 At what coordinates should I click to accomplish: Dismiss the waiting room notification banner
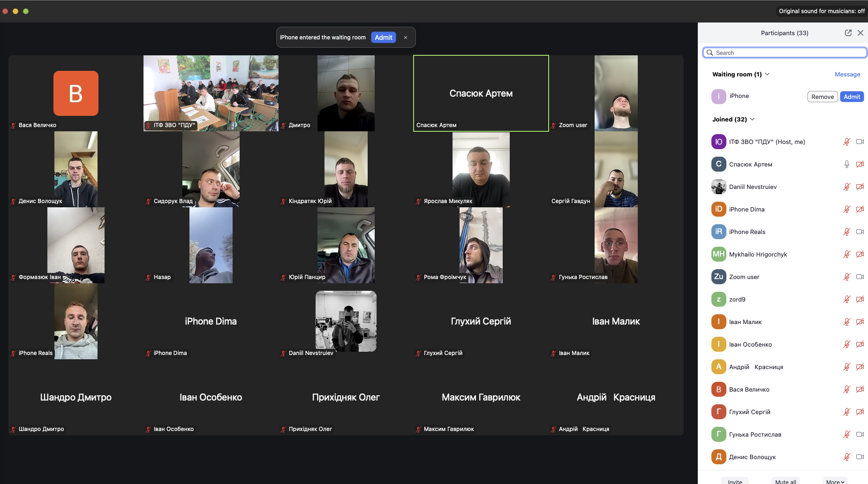[406, 38]
